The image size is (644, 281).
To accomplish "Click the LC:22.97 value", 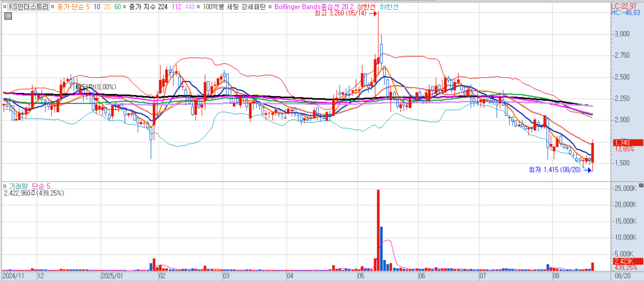I will tap(624, 6).
